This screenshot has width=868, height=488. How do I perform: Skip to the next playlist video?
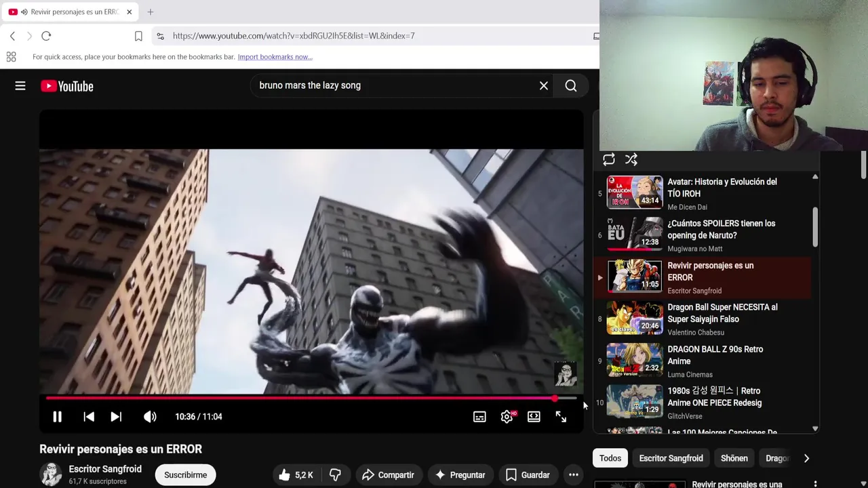[116, 417]
